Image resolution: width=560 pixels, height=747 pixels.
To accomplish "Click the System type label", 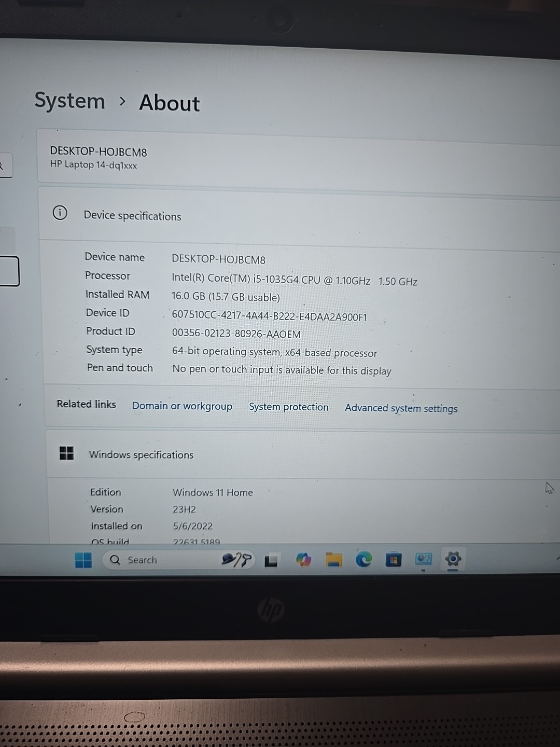I will 114,350.
